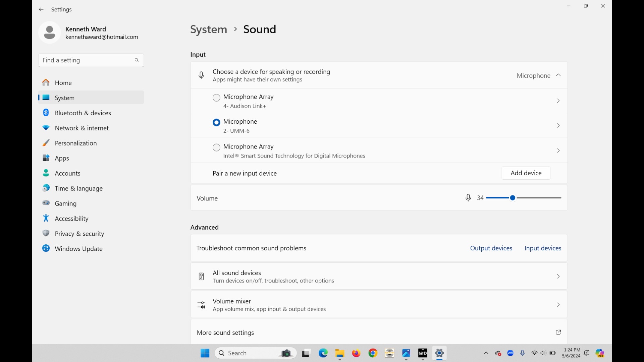Go back using the Settings back arrow
Screen dimensions: 644x362
[41, 9]
